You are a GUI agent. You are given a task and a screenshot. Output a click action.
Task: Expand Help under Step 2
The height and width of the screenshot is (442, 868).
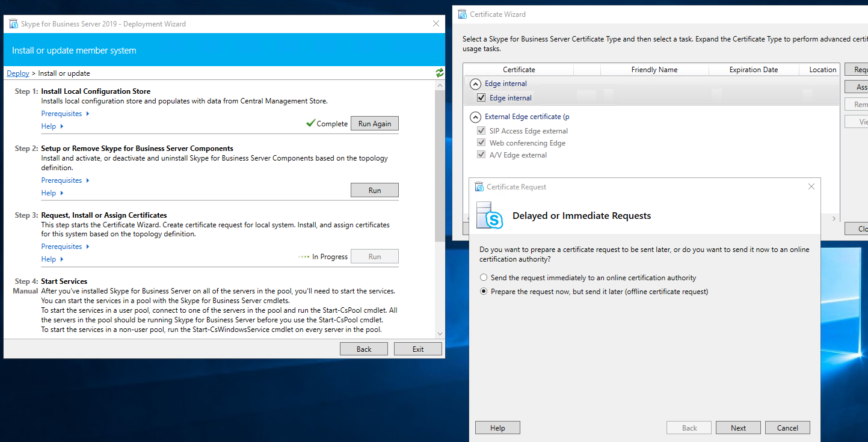(52, 193)
